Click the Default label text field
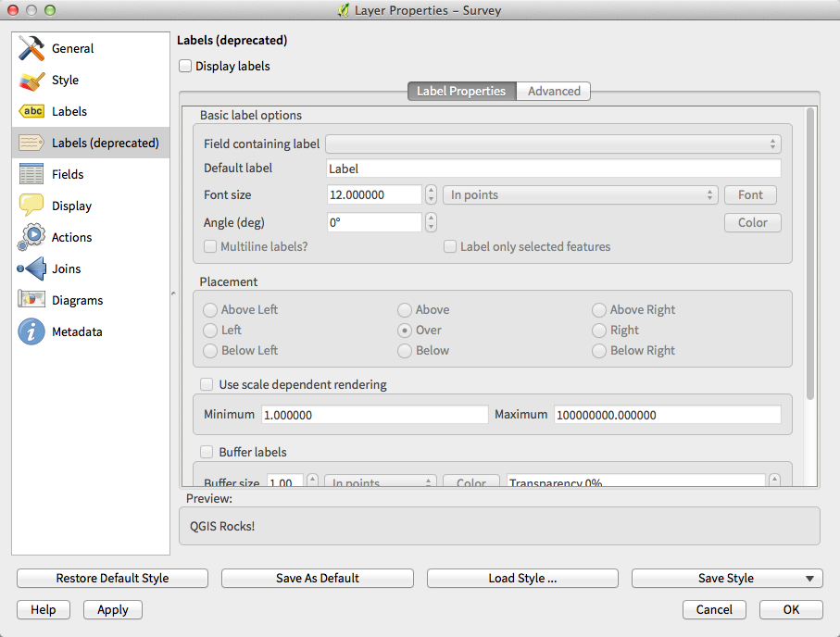The image size is (840, 637). tap(553, 169)
